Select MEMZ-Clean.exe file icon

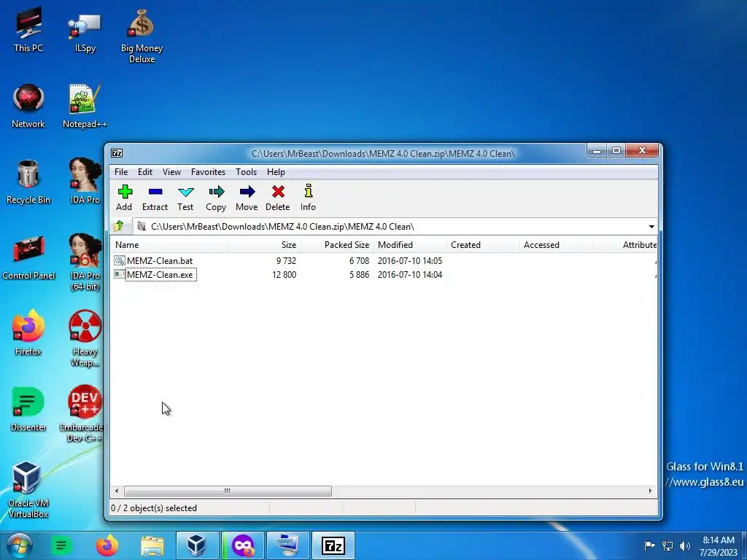pyautogui.click(x=120, y=274)
